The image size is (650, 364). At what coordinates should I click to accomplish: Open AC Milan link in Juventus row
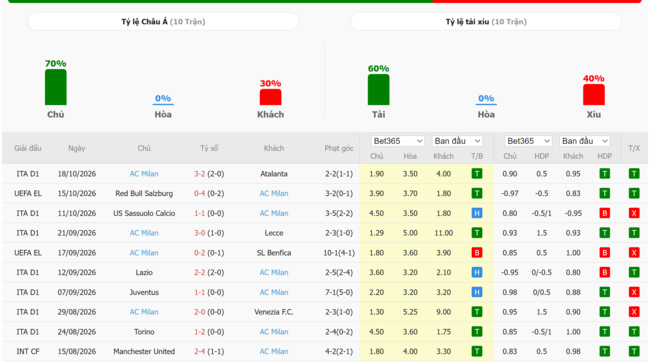274,292
